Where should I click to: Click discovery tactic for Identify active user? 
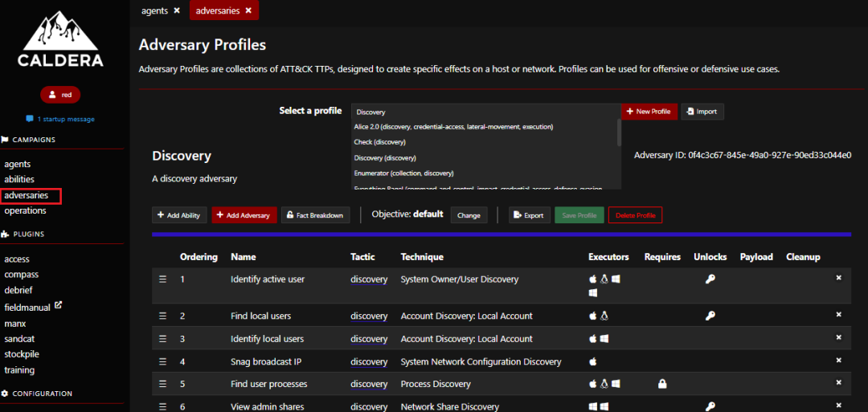pyautogui.click(x=369, y=279)
